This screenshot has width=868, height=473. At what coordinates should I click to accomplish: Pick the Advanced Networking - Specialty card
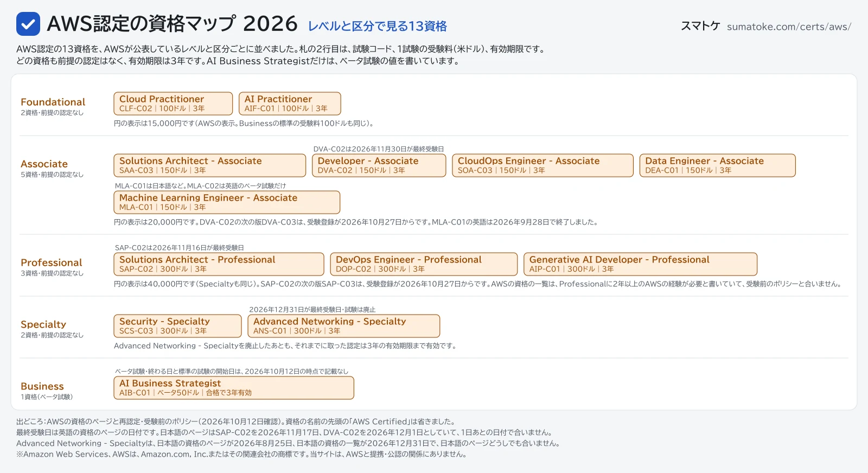point(343,326)
